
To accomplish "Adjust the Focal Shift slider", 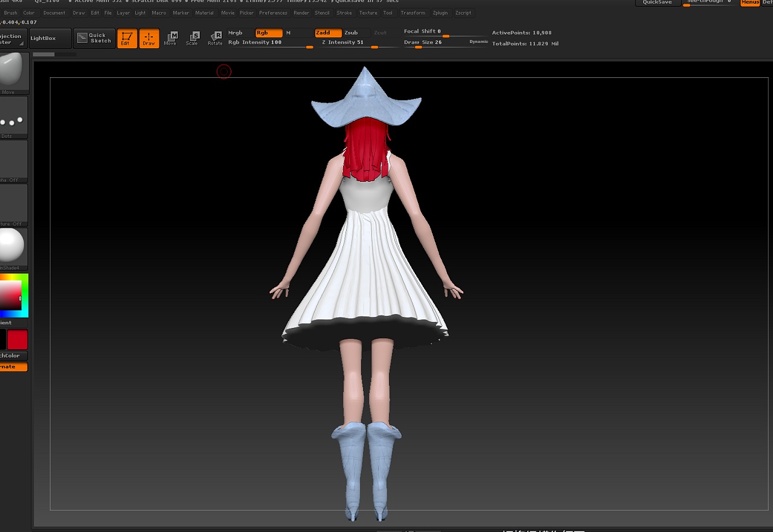I will (446, 32).
